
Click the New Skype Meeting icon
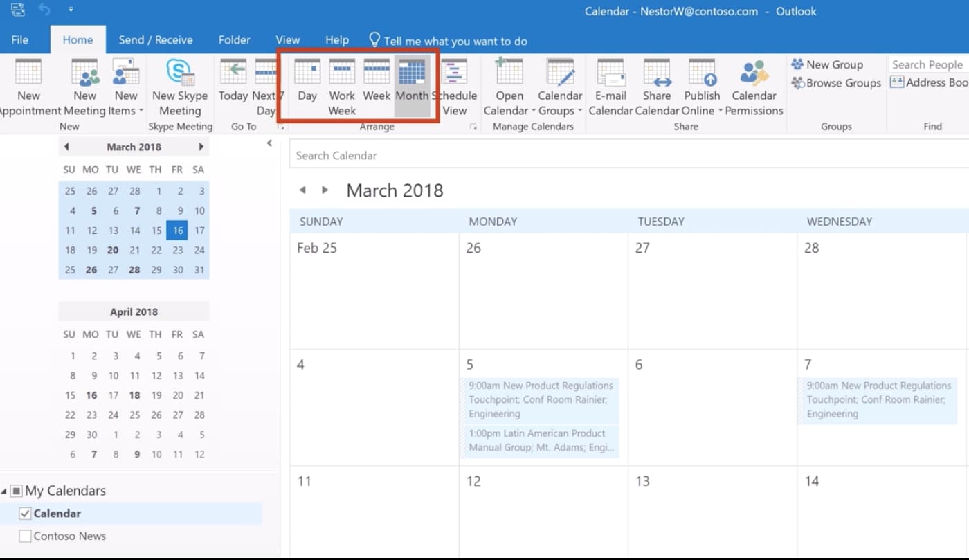179,73
